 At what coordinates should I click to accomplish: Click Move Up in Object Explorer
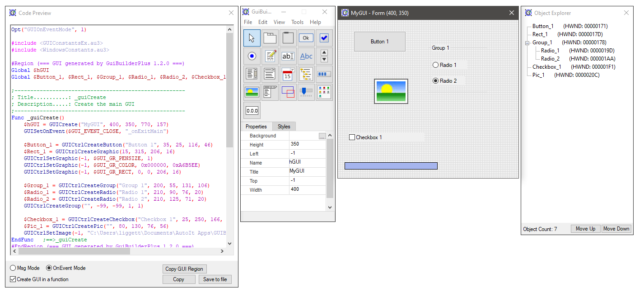pyautogui.click(x=586, y=229)
